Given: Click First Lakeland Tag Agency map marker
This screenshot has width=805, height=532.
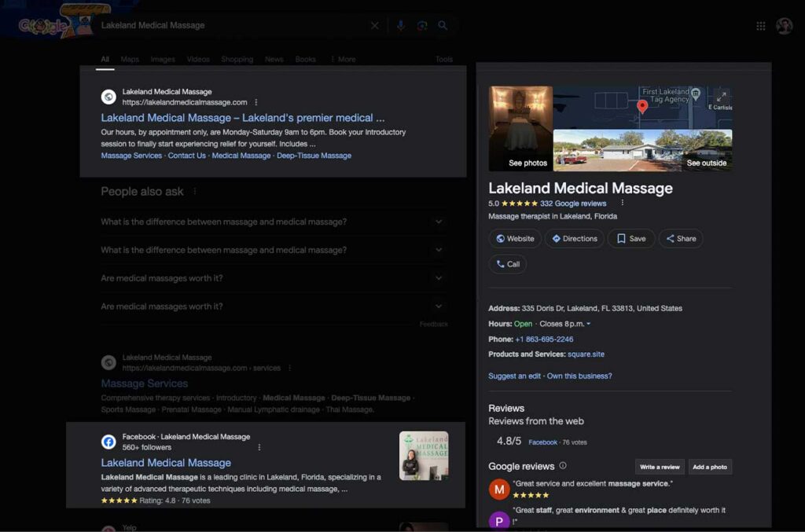Looking at the screenshot, I should 696,93.
